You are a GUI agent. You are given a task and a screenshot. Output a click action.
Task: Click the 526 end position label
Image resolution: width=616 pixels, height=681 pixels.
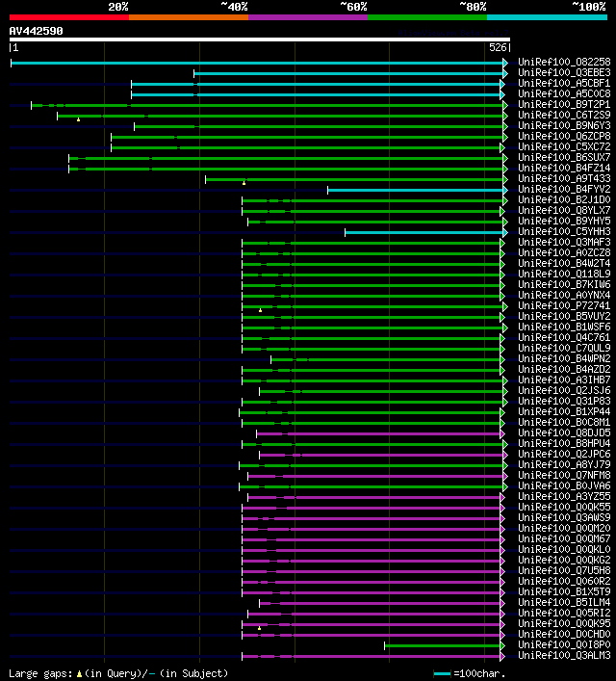point(498,47)
